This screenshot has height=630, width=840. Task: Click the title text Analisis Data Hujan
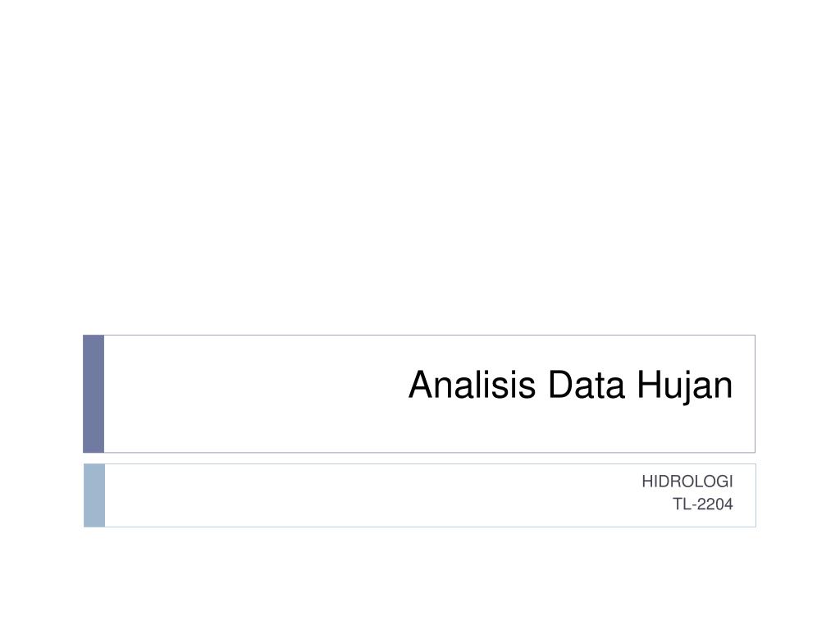(x=571, y=386)
